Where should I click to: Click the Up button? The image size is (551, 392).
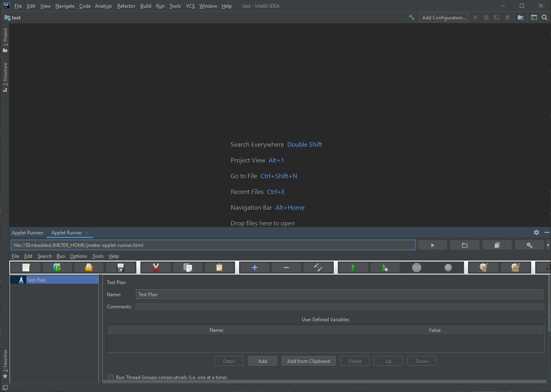[x=388, y=361]
